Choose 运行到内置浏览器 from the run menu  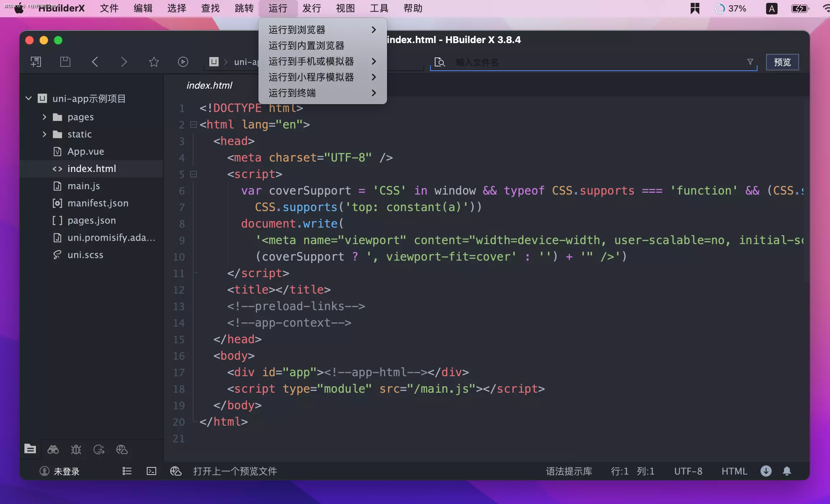point(307,46)
